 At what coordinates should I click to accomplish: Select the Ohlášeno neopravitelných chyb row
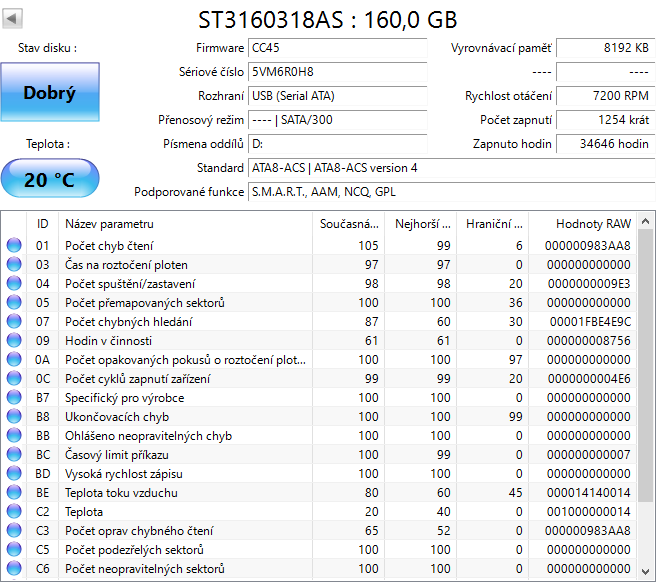click(x=319, y=435)
